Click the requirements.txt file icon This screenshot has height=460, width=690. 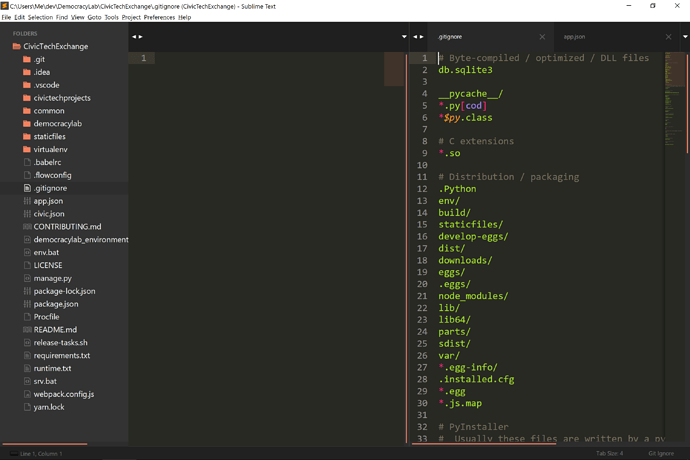[27, 355]
